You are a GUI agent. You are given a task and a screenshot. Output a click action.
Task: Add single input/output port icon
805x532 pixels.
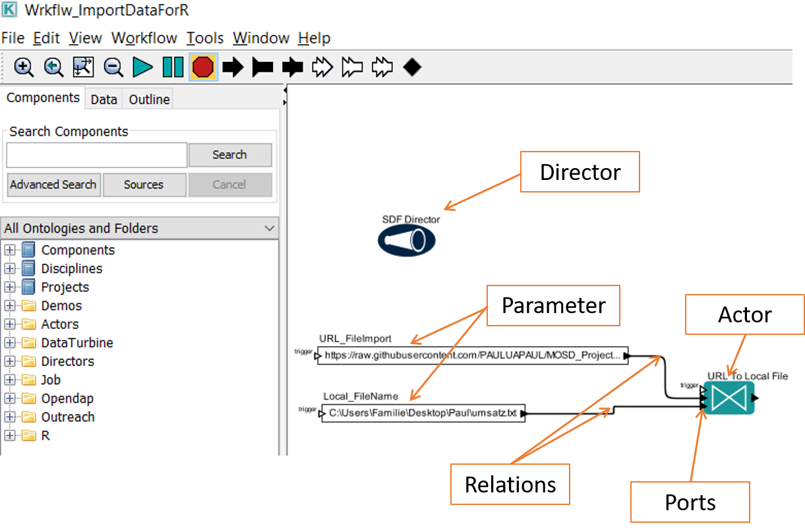[x=293, y=67]
